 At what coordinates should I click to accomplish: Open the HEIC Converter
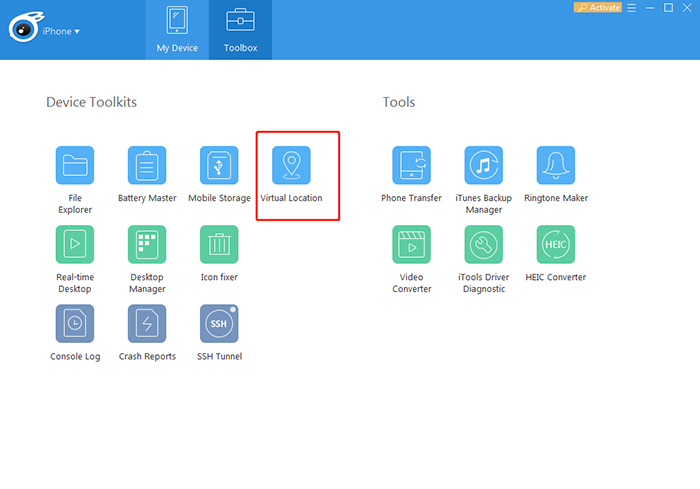[x=555, y=244]
